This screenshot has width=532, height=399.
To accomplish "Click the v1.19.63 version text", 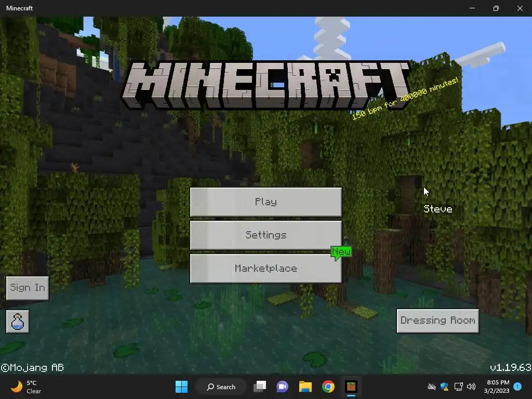I will 510,367.
